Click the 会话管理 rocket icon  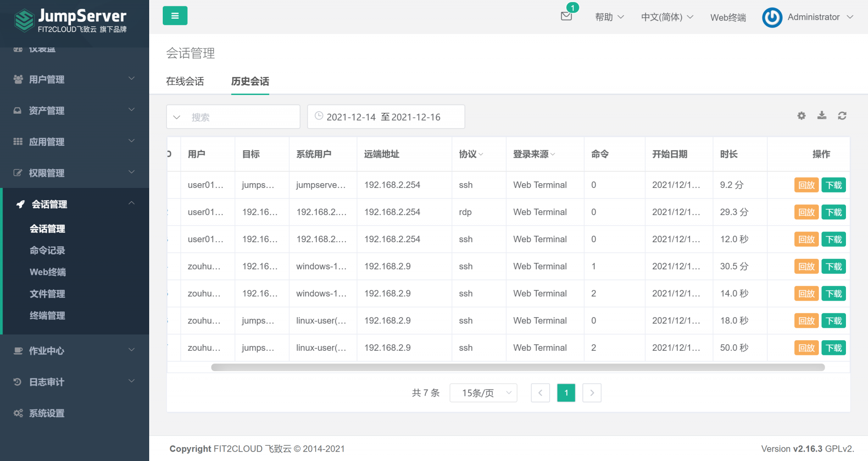click(20, 204)
